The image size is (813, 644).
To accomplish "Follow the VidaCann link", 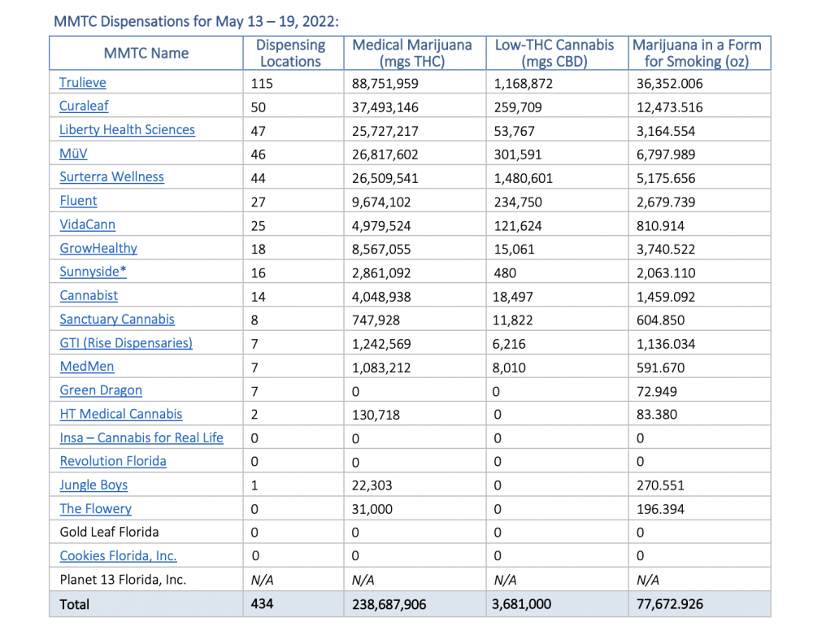I will click(x=88, y=224).
